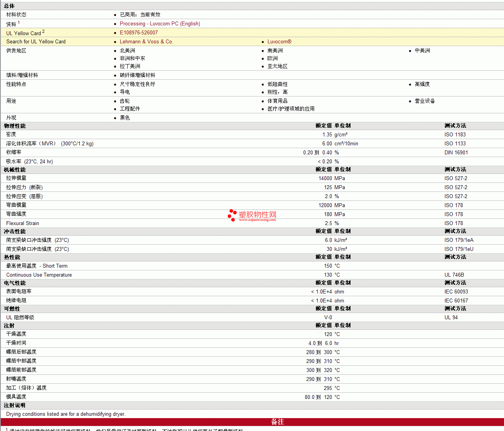Click the Flexural Strain row label
The height and width of the screenshot is (431, 504).
tap(23, 223)
